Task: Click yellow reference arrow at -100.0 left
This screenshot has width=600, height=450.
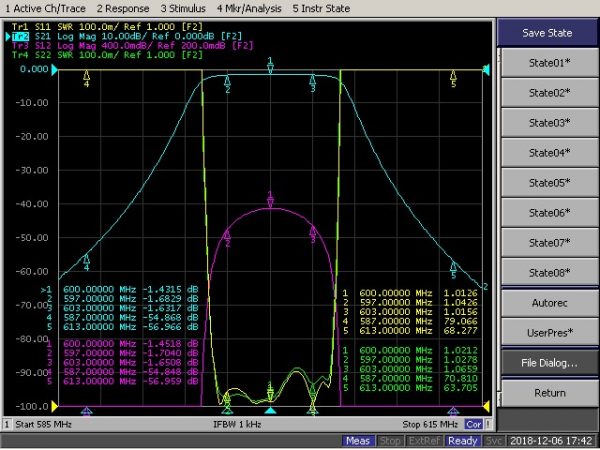Action: point(54,406)
